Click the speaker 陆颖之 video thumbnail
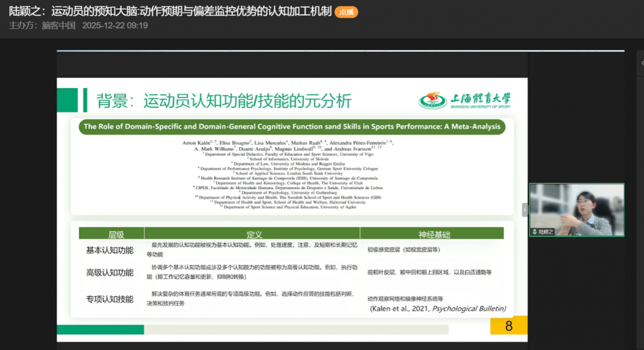The width and height of the screenshot is (644, 350). (577, 210)
